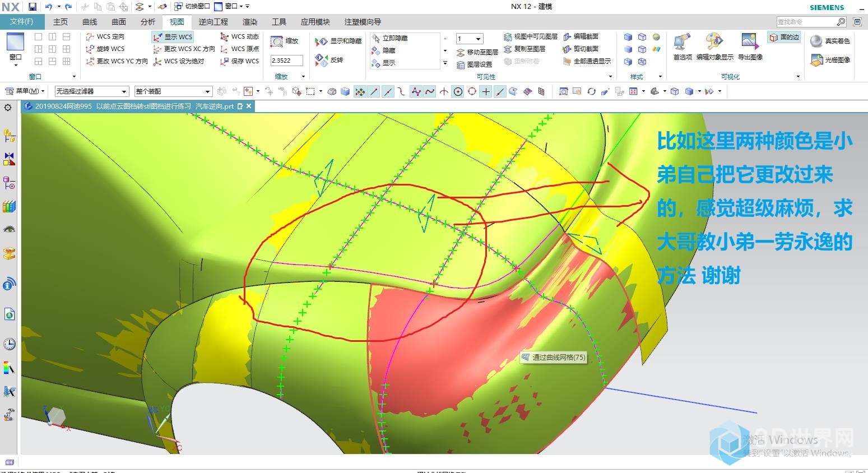Screen dimensions: 868x473
Task: Click the Redo arrow icon
Action: click(x=68, y=7)
